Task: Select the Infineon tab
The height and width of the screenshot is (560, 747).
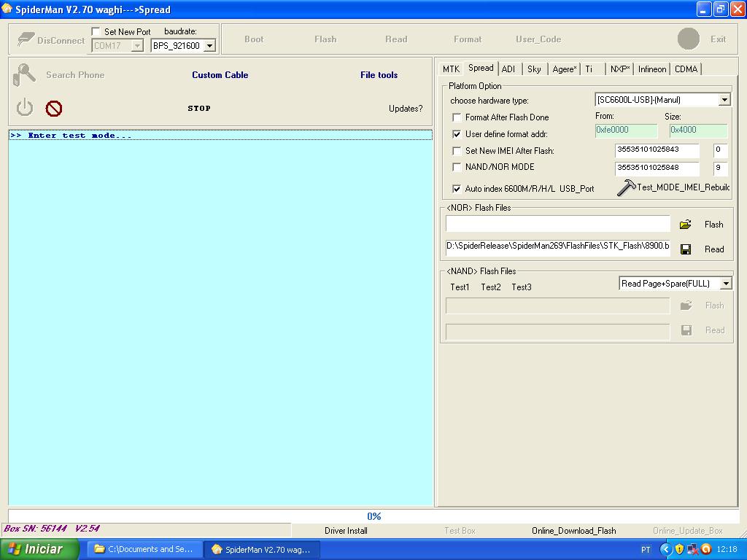Action: 651,69
